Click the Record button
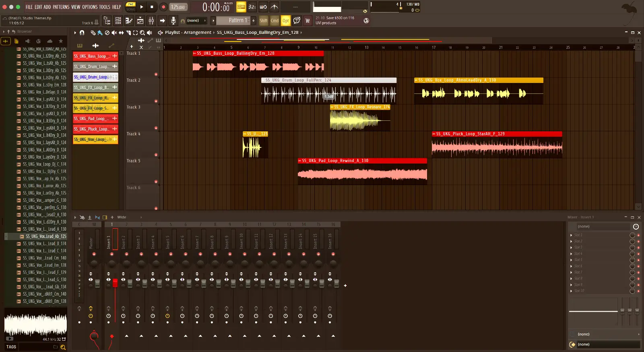This screenshot has height=352, width=644. click(163, 7)
